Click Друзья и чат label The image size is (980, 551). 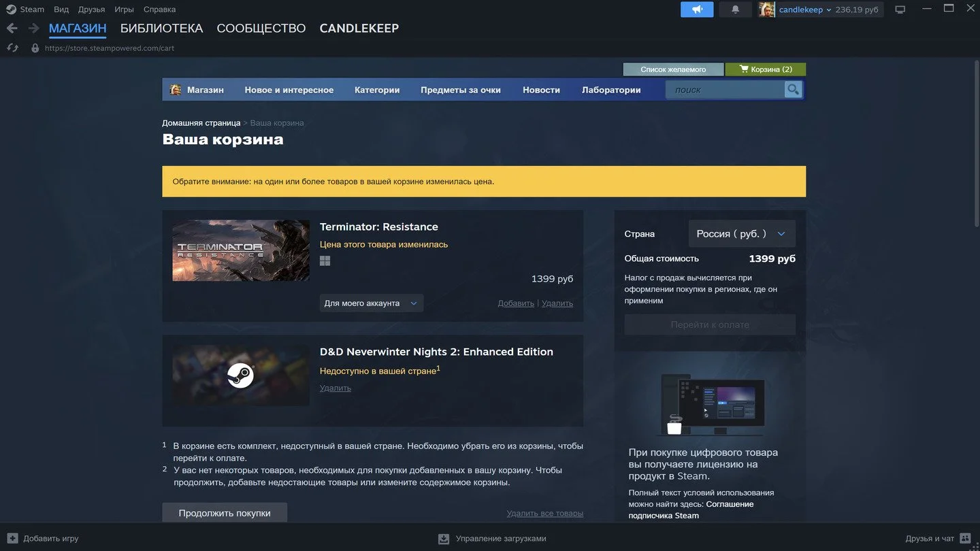pos(930,539)
